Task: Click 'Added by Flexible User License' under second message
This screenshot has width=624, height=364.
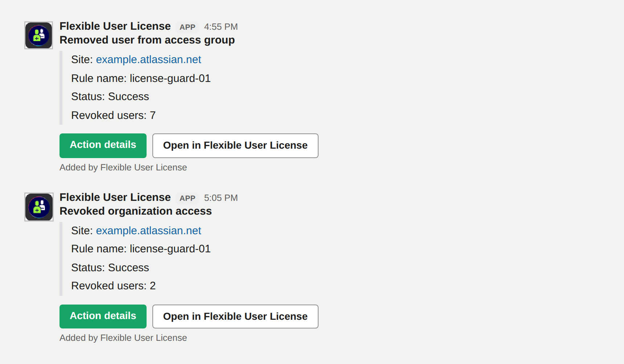Action: coord(123,338)
